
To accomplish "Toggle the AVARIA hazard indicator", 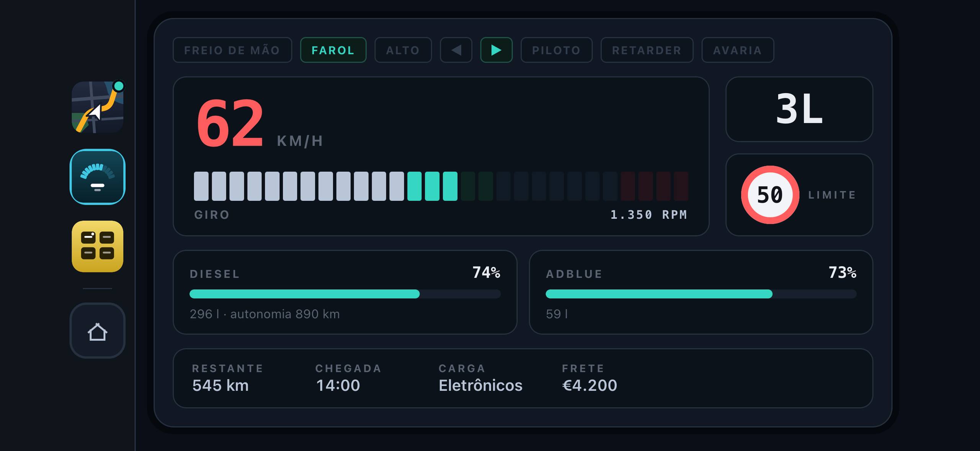I will coord(737,50).
